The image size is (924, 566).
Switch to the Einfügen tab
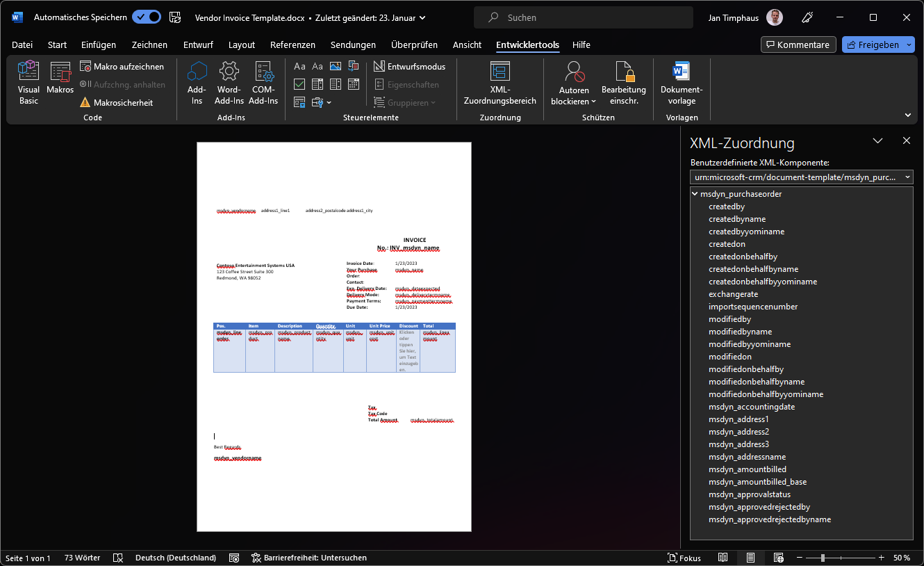pos(99,45)
